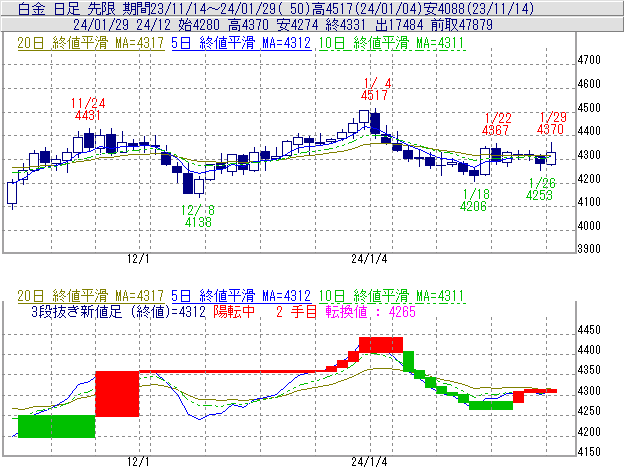Click the "4700" price axis label
The width and height of the screenshot is (624, 475).
tap(589, 60)
